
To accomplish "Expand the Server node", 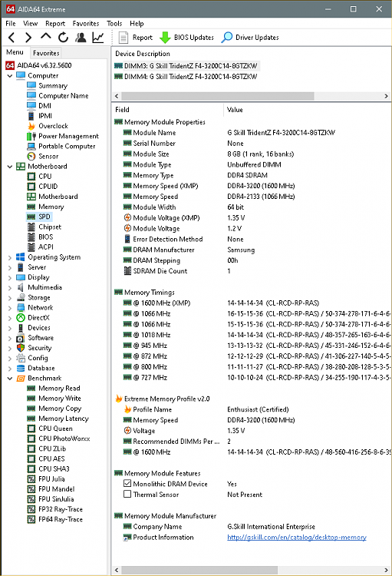I will click(10, 267).
